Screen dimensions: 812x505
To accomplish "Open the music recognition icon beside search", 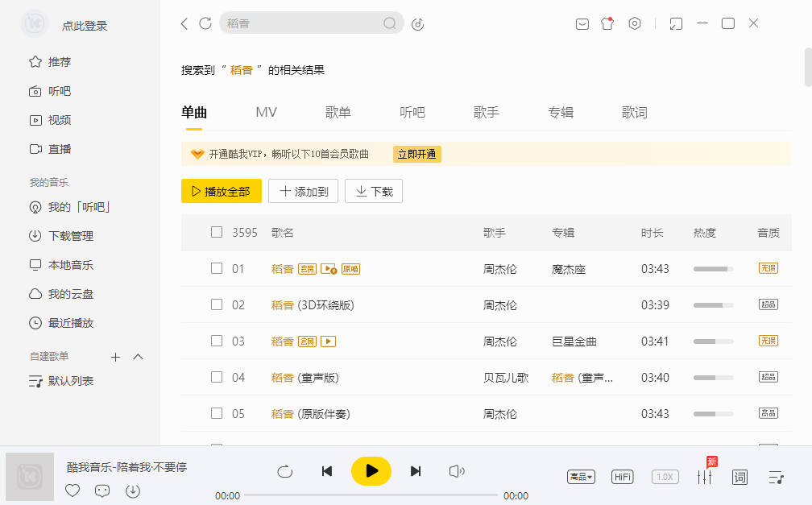I will pyautogui.click(x=417, y=24).
